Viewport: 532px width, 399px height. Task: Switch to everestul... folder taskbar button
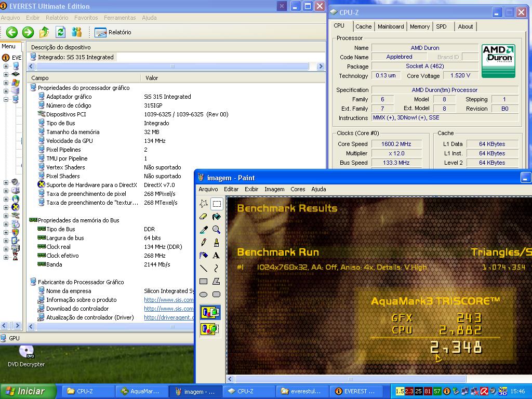(303, 391)
